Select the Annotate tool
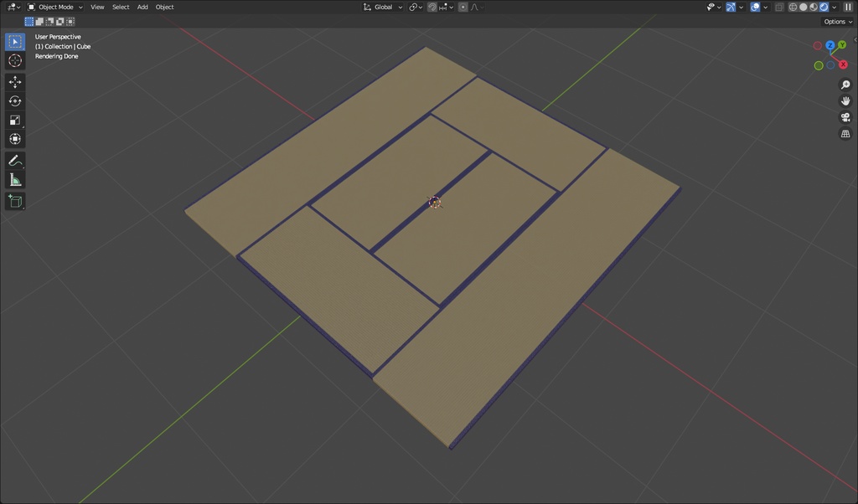 pyautogui.click(x=15, y=161)
